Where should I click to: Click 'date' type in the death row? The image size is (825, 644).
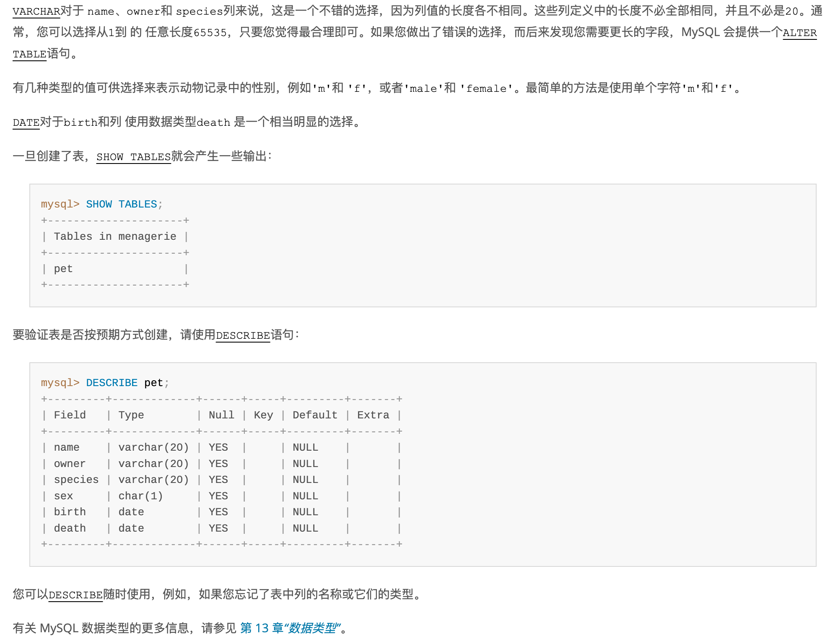(131, 528)
